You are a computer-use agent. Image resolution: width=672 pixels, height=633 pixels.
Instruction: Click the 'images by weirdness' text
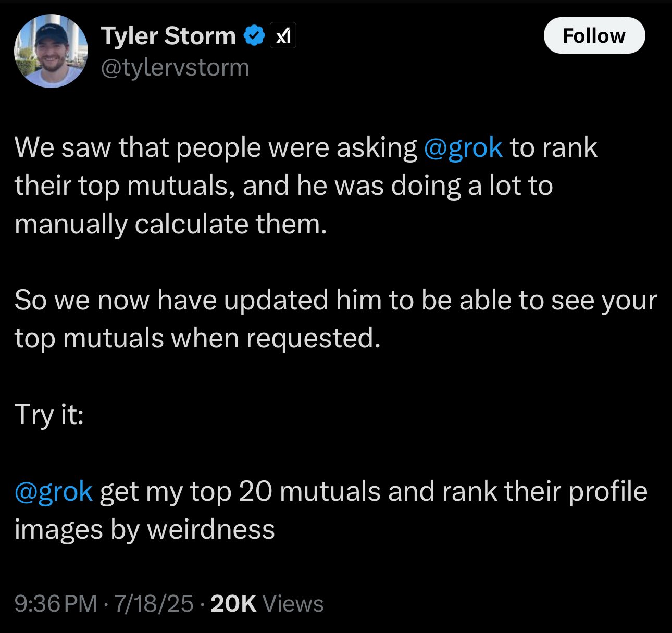coord(144,529)
